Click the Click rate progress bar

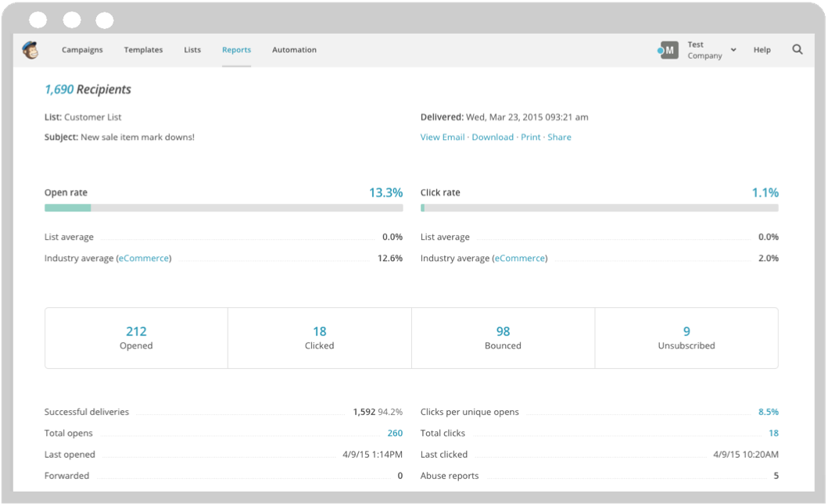click(x=600, y=208)
